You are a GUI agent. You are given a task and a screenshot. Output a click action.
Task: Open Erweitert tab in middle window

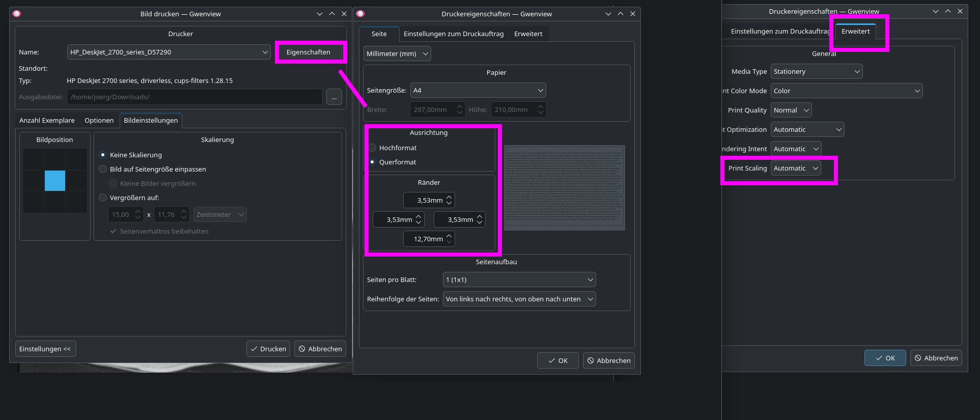coord(528,34)
